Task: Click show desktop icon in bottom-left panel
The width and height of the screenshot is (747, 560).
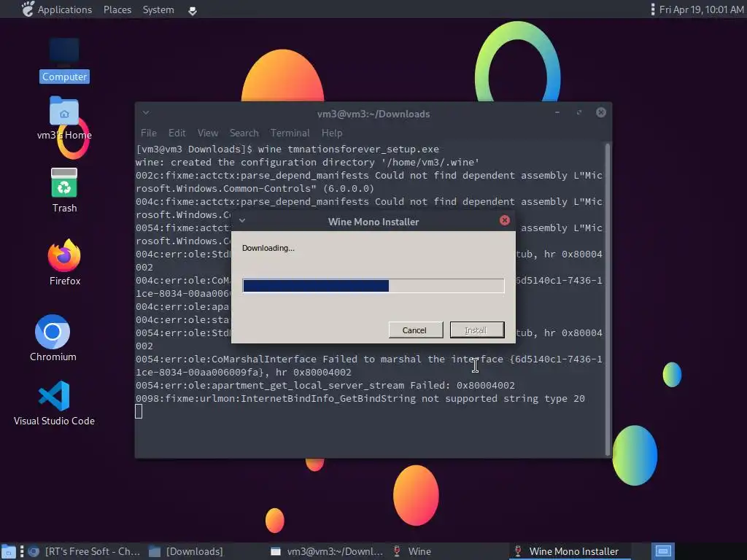Action: [x=8, y=551]
